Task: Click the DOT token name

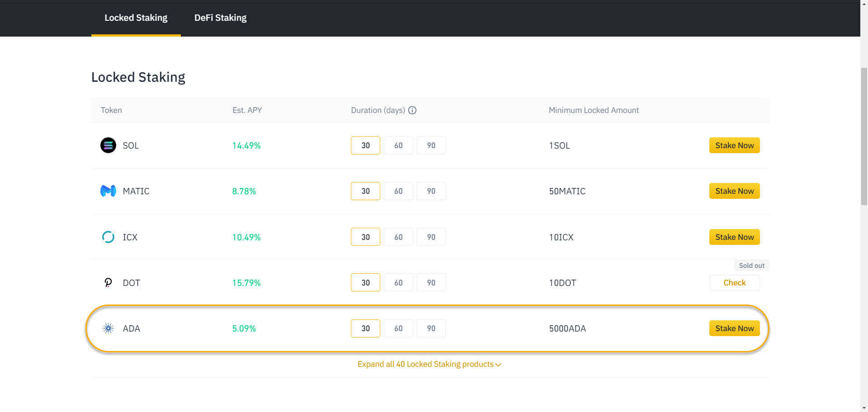Action: tap(131, 283)
